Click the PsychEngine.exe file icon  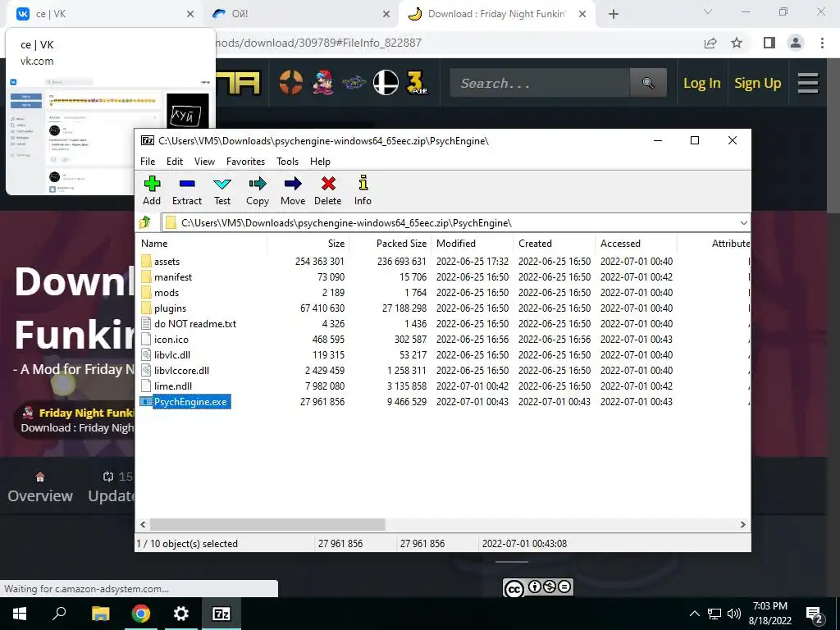click(x=146, y=401)
